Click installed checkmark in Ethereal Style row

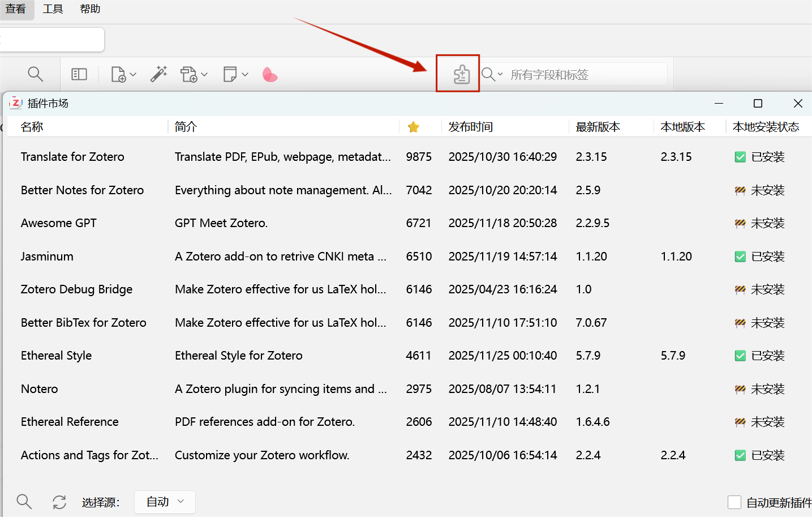[x=740, y=356]
